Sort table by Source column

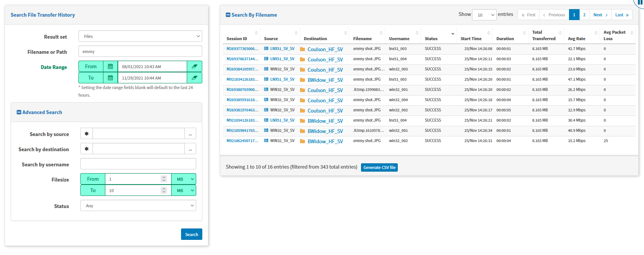[x=280, y=36]
